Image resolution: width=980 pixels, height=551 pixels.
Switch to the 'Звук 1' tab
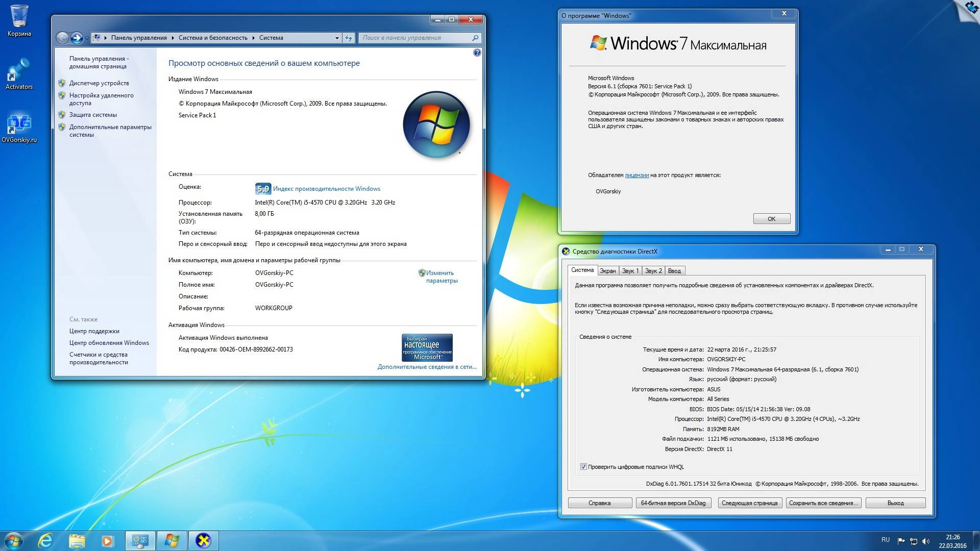tap(630, 271)
